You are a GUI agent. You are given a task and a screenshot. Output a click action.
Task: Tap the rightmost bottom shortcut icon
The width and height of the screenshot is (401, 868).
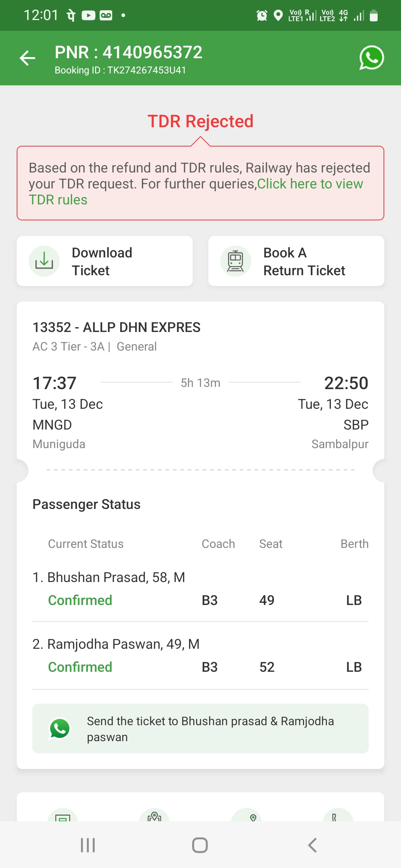pyautogui.click(x=338, y=815)
